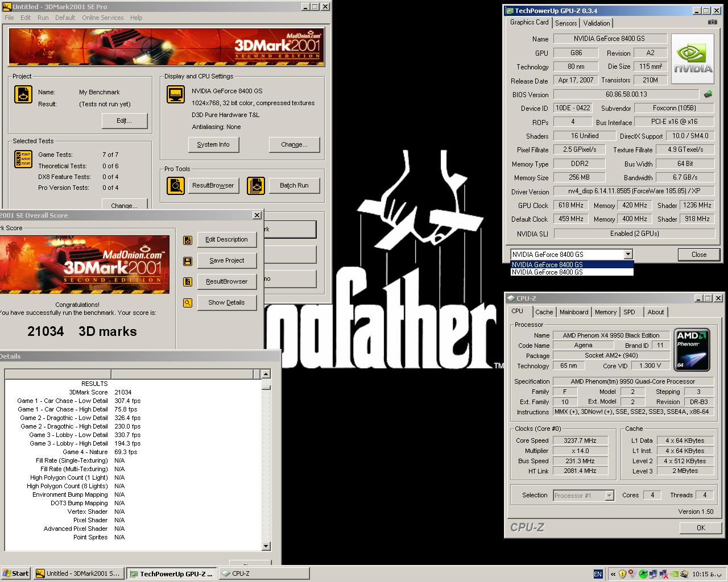
Task: Click the floppy icon beside Save Project
Action: (188, 261)
